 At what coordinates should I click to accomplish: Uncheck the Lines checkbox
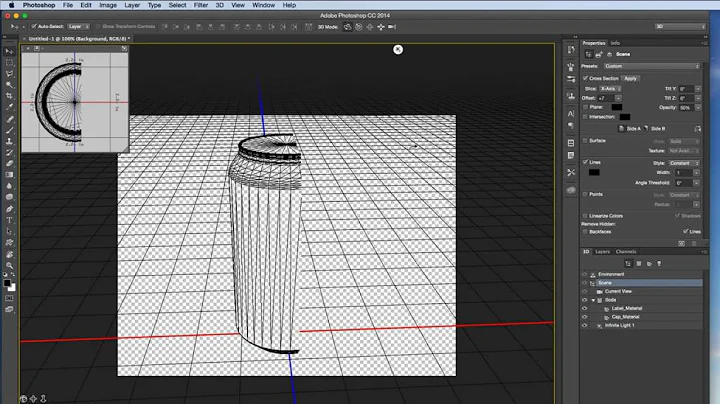click(x=585, y=162)
